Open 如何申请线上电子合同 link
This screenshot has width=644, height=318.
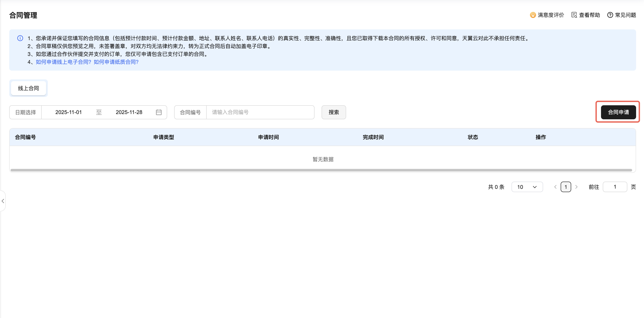(63, 62)
